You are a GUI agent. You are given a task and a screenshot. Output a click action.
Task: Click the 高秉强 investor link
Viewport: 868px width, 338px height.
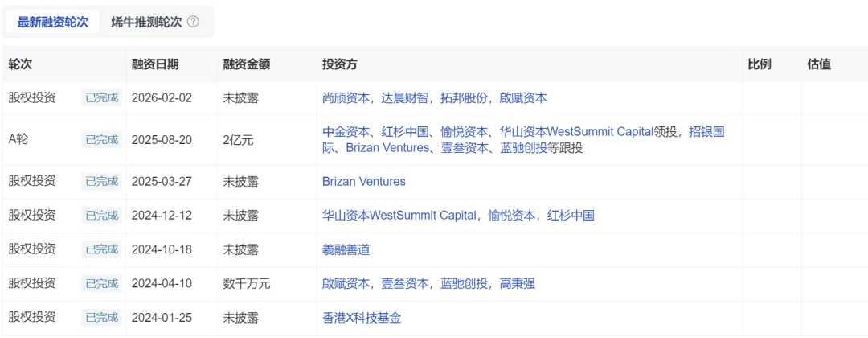pyautogui.click(x=518, y=283)
